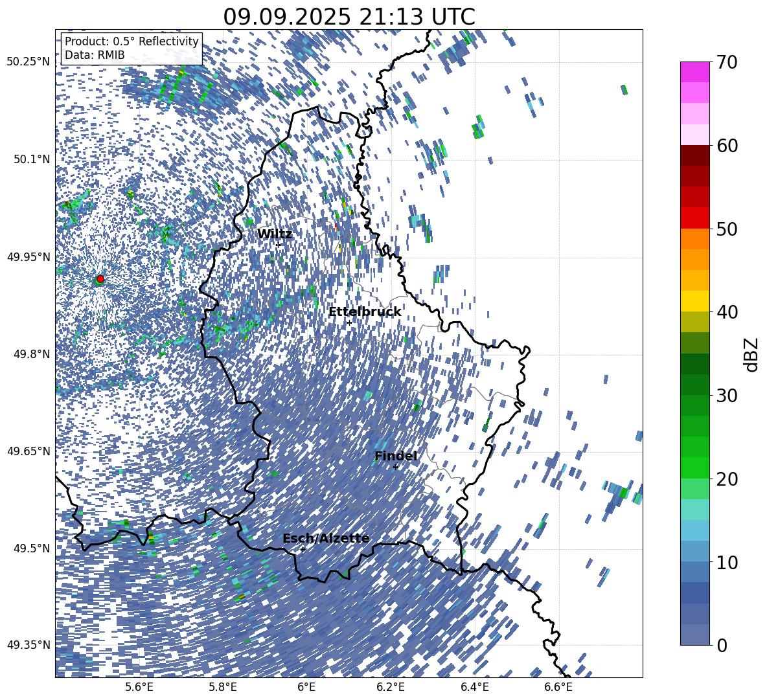
Task: Click the Product: 0.5° Reflectivity text
Action: coord(132,41)
